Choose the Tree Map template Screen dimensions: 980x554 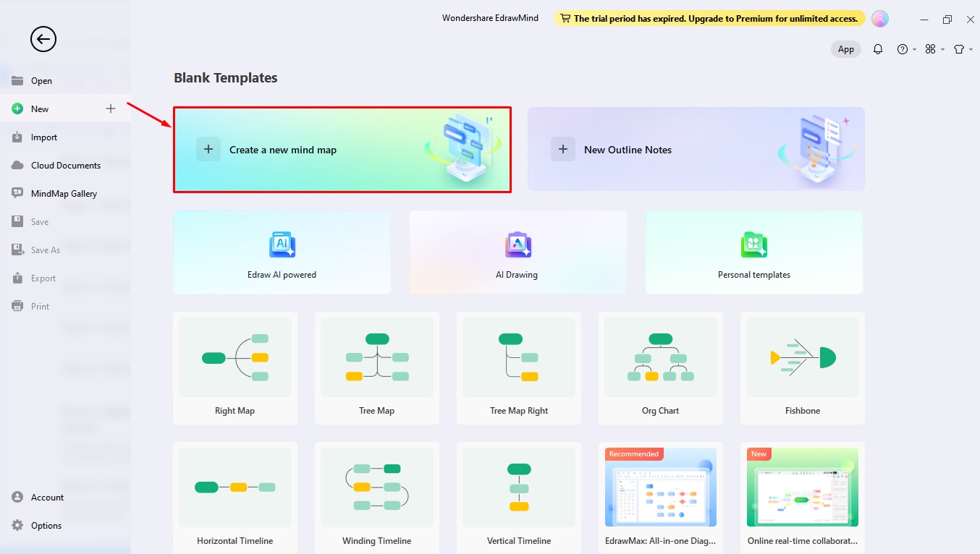point(377,368)
